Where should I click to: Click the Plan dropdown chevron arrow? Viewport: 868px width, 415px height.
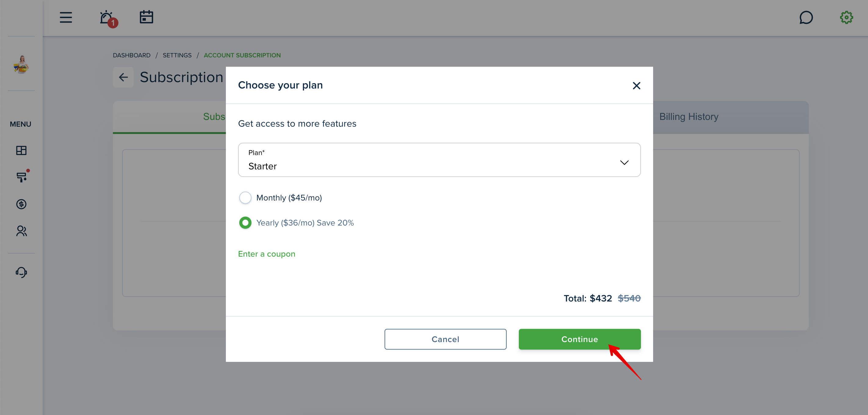(624, 162)
